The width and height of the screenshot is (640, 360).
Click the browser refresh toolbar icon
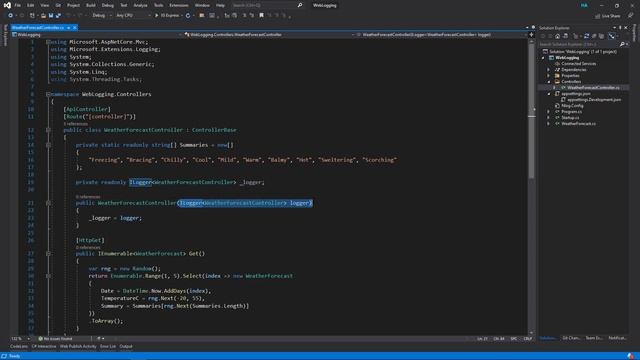point(188,16)
